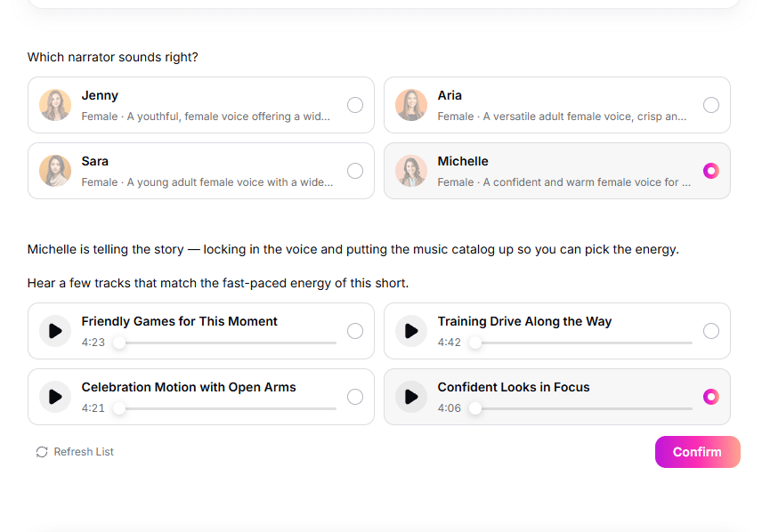Select Aria as the narrator
Screen dimensions: 762x532
[711, 105]
